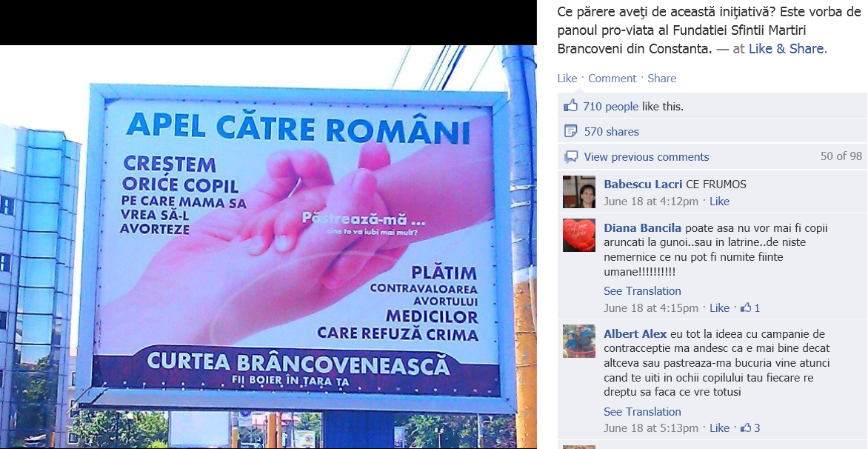This screenshot has height=449, width=868.
Task: Open the 570 shares list
Action: pyautogui.click(x=612, y=132)
